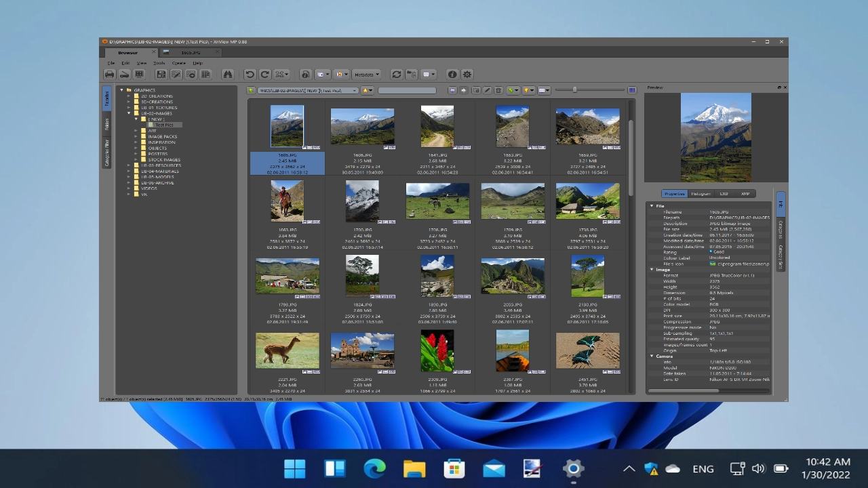
Task: Navigate forward with the right arrow button
Action: (464, 90)
